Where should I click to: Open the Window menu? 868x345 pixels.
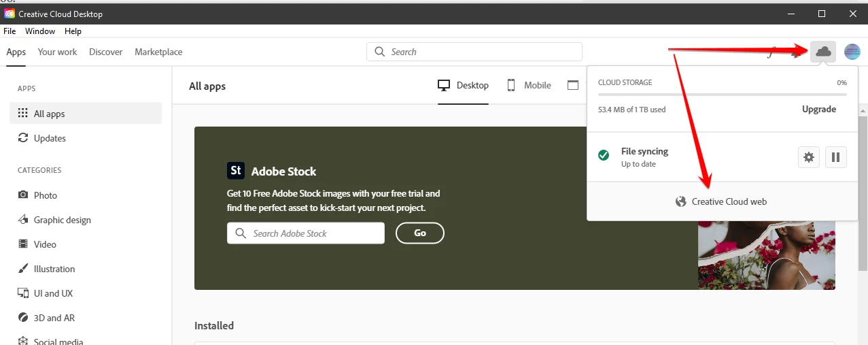click(x=40, y=31)
